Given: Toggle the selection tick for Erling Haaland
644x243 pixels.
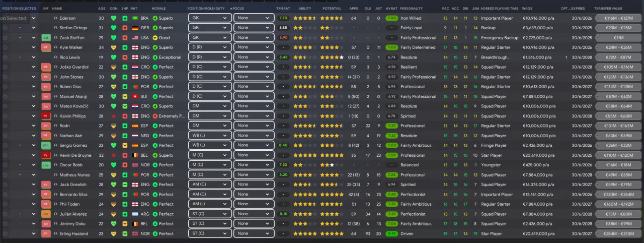Looking at the screenshot, I should 5,234.
